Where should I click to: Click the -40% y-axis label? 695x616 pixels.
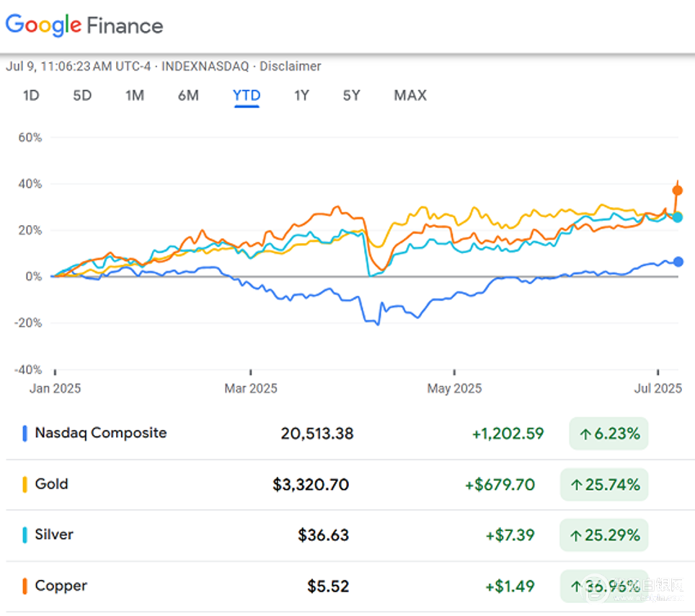click(x=28, y=369)
